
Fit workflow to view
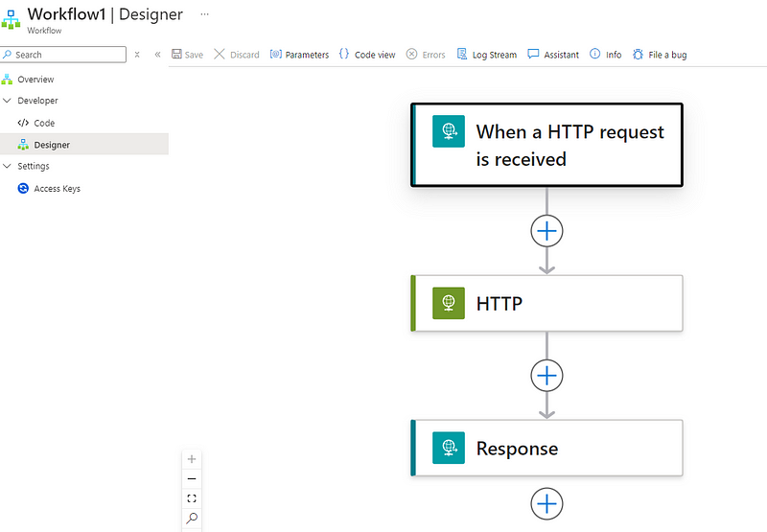[192, 498]
